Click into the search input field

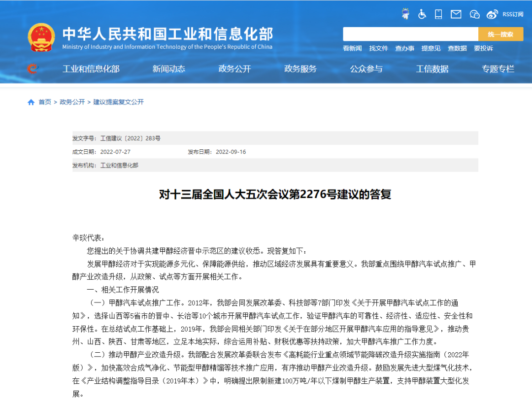[410, 34]
